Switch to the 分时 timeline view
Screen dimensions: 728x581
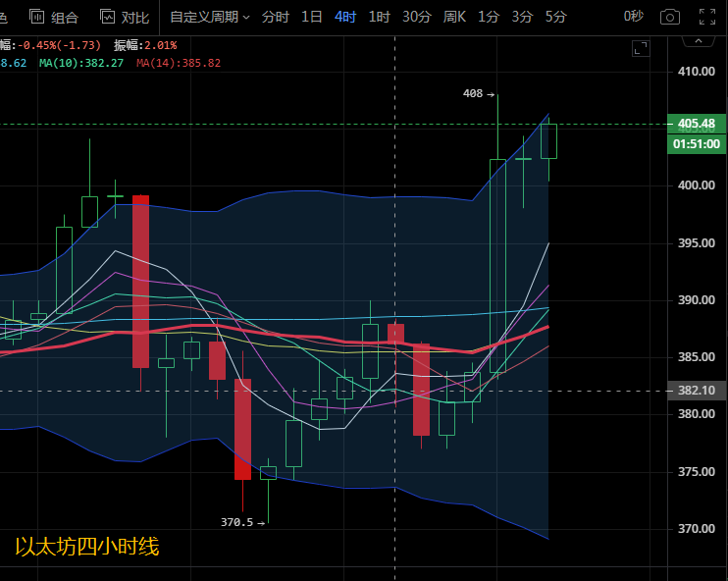click(276, 17)
